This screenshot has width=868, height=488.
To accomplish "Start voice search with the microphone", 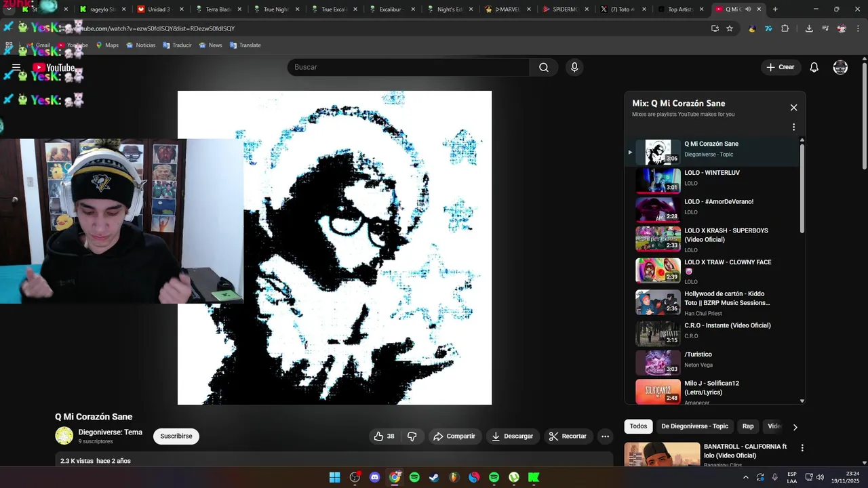I will [x=574, y=67].
